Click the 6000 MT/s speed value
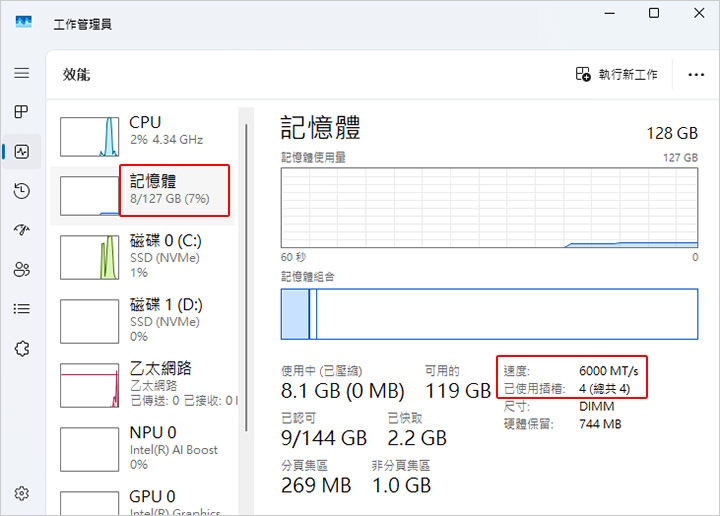 click(x=608, y=370)
